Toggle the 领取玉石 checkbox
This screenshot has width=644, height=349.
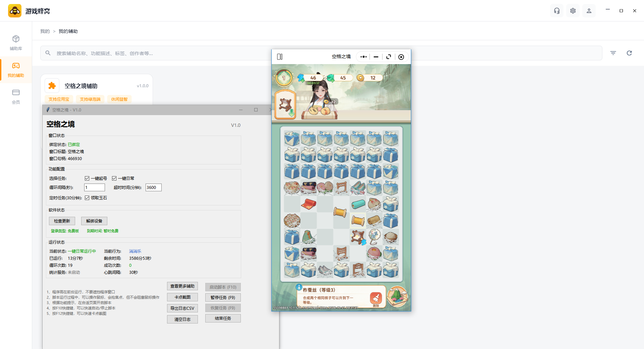(87, 198)
